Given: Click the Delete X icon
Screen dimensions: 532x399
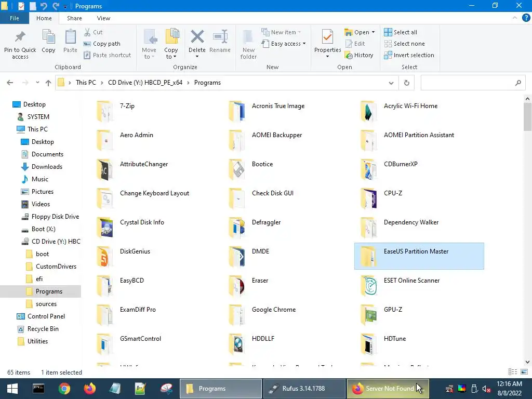Looking at the screenshot, I should tap(197, 37).
